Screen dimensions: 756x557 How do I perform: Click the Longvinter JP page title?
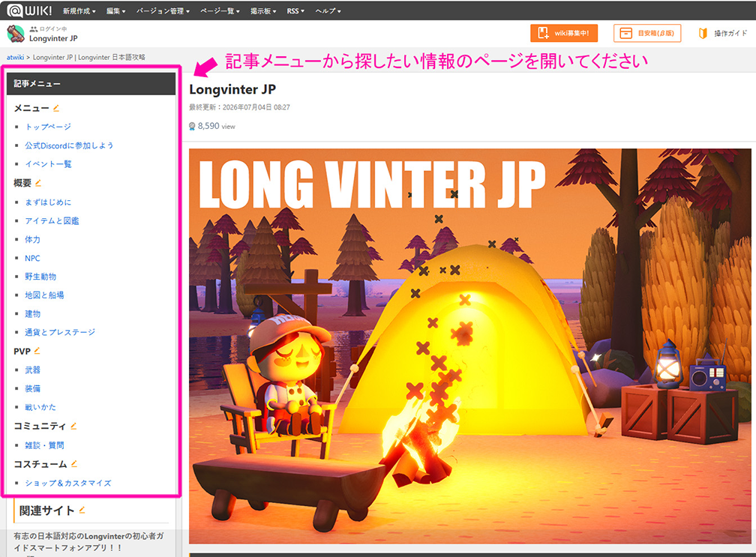pos(232,90)
